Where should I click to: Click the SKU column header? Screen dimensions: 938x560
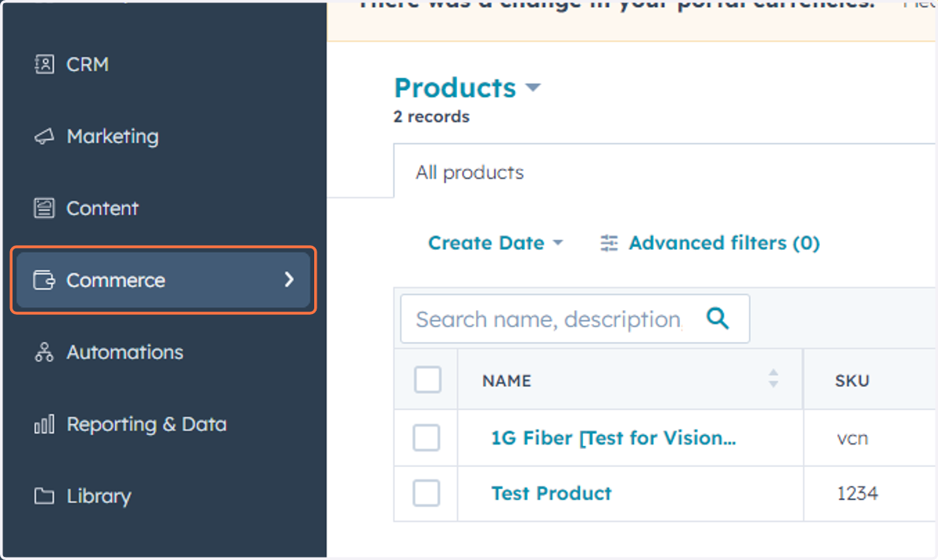[852, 380]
